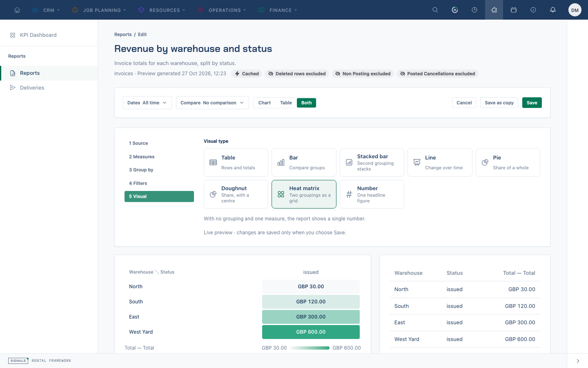This screenshot has width=588, height=368.
Task: Expand the Job Planning menu
Action: [x=99, y=10]
